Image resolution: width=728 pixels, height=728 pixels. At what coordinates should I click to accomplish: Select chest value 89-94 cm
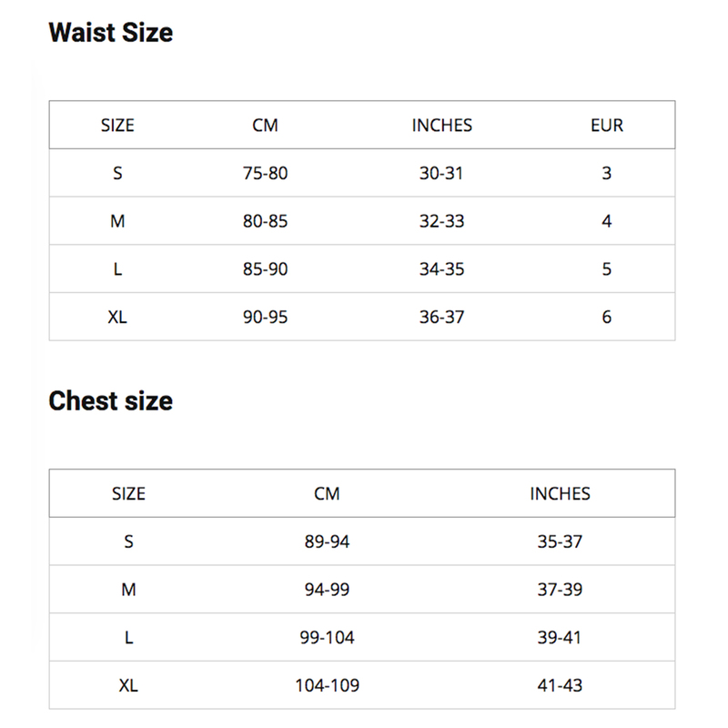pos(327,541)
